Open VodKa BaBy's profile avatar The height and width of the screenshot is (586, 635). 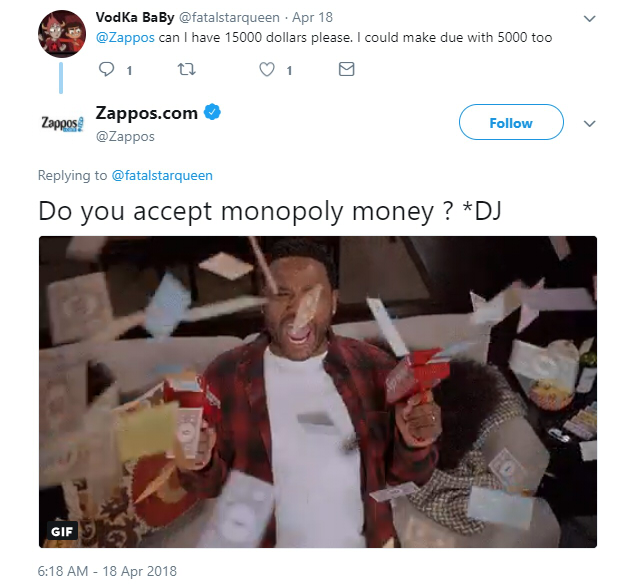[62, 34]
